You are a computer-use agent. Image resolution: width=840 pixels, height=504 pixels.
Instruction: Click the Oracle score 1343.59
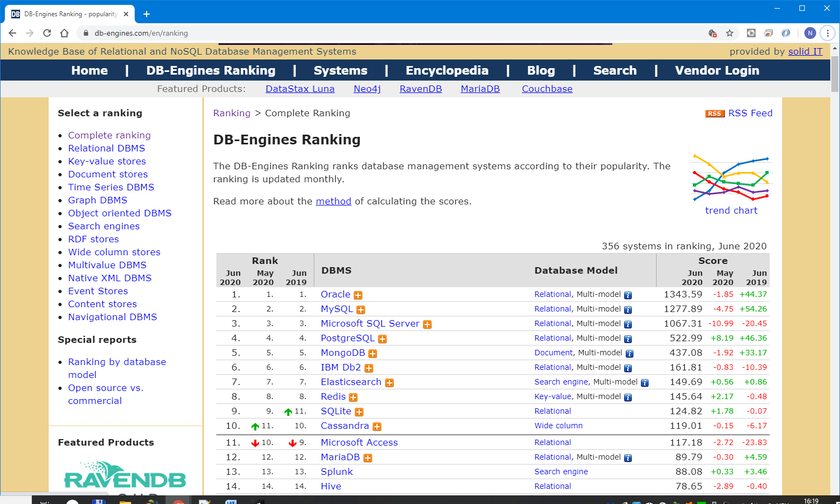(x=683, y=294)
